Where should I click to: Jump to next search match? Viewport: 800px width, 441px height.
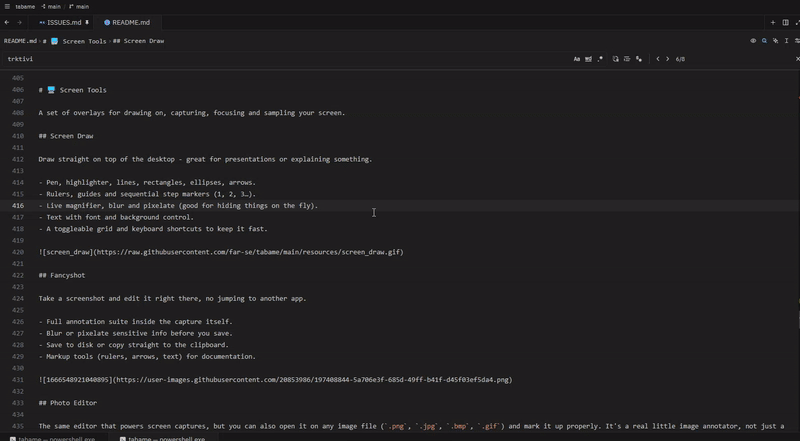(667, 59)
